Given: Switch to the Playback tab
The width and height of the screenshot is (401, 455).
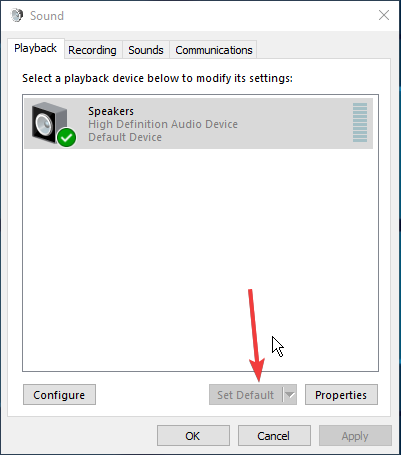Looking at the screenshot, I should [x=35, y=49].
